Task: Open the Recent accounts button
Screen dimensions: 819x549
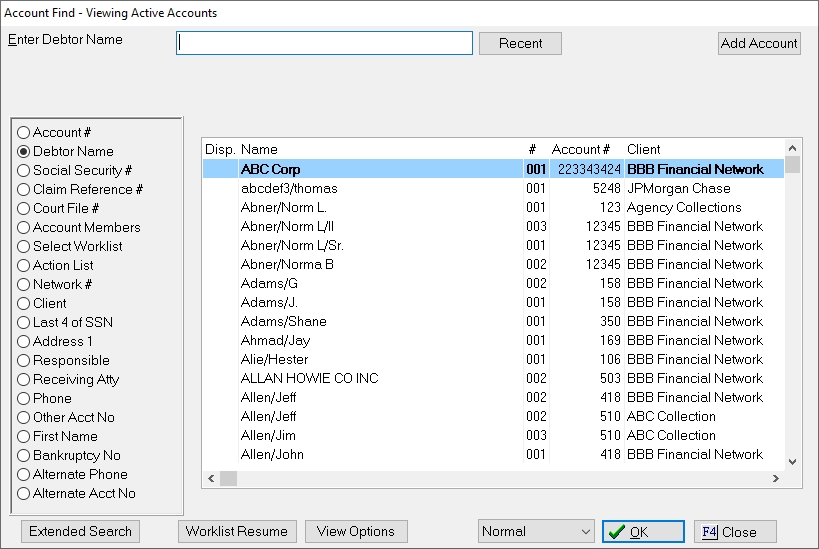Action: [520, 44]
